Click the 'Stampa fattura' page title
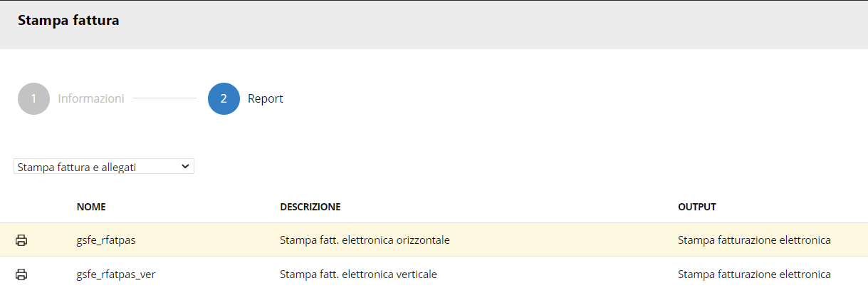The width and height of the screenshot is (868, 308). 68,21
